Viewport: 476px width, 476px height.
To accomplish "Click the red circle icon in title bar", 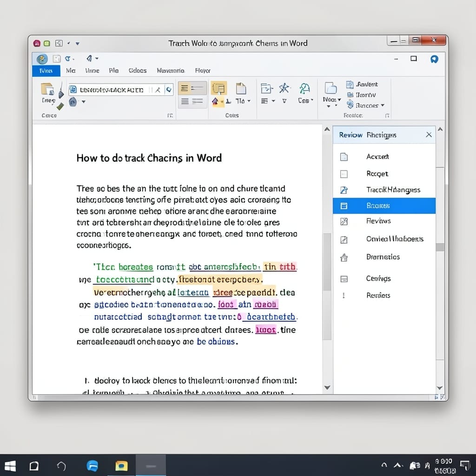I will [37, 43].
